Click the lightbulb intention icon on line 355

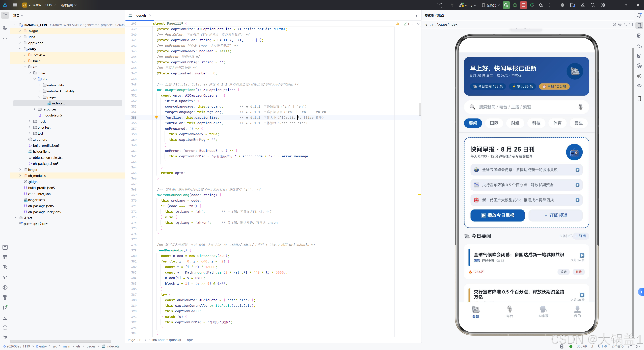coord(156,117)
